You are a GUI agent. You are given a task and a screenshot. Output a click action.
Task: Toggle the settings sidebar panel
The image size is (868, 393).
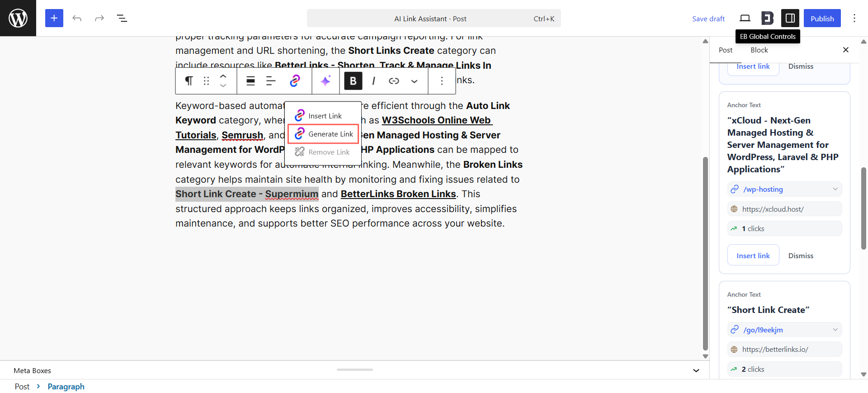pos(790,18)
